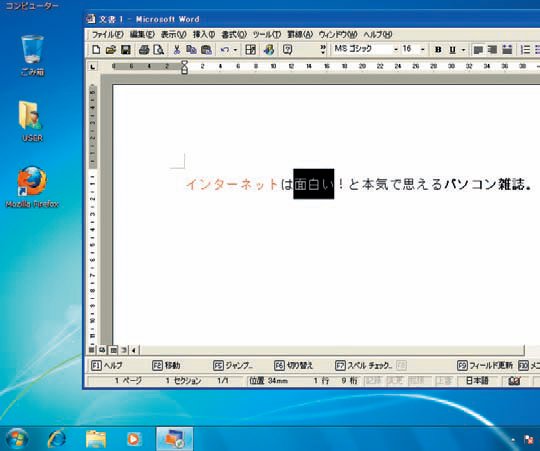Screen dimensions: 540x451
Task: Open the Undo history dropdown arrow
Action: click(235, 50)
